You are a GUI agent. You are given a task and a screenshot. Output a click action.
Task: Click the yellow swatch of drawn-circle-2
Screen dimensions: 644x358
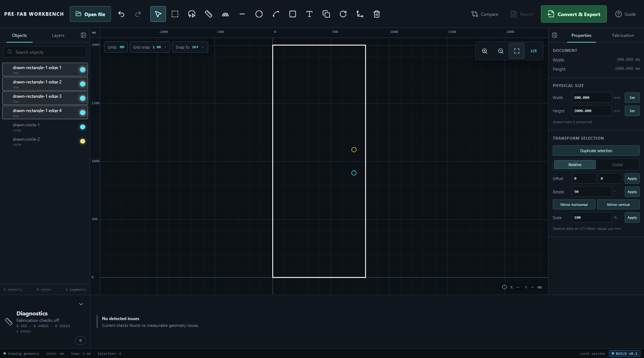[83, 141]
